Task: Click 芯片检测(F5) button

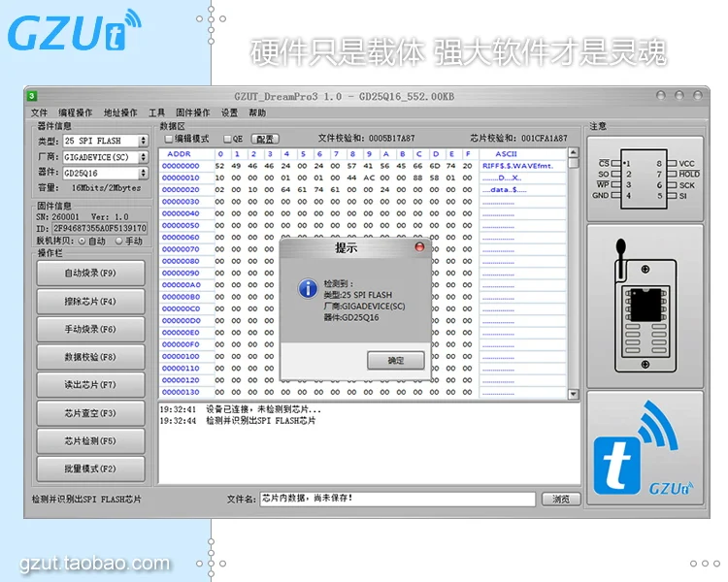Action: point(90,441)
